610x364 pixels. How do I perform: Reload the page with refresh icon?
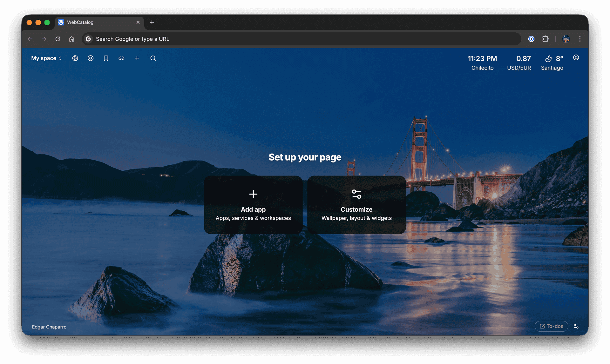58,39
